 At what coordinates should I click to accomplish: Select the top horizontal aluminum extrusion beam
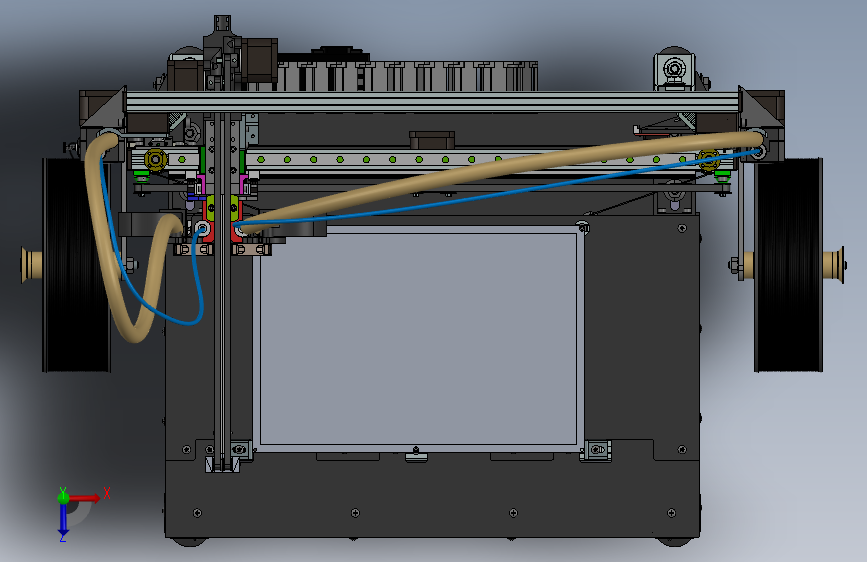pyautogui.click(x=432, y=102)
